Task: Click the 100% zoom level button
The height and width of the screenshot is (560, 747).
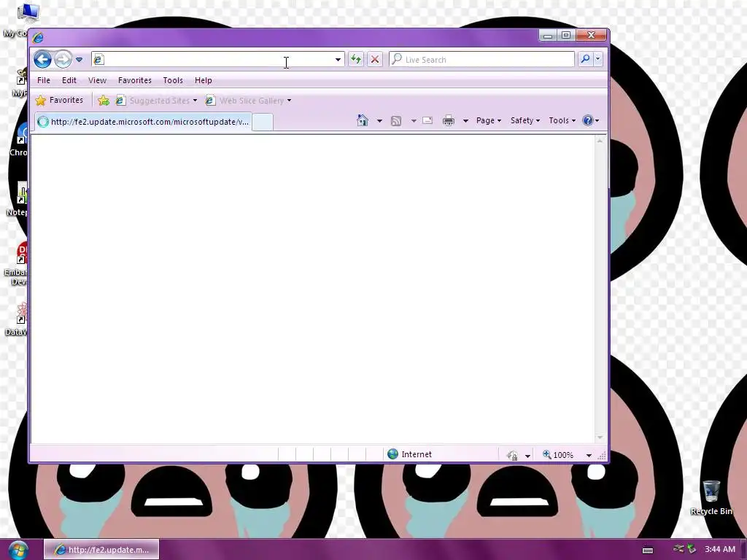Action: 558,455
